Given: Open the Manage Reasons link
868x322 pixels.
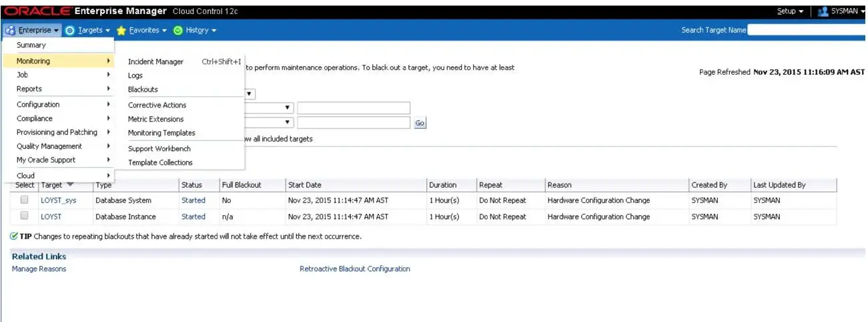Looking at the screenshot, I should coord(39,269).
